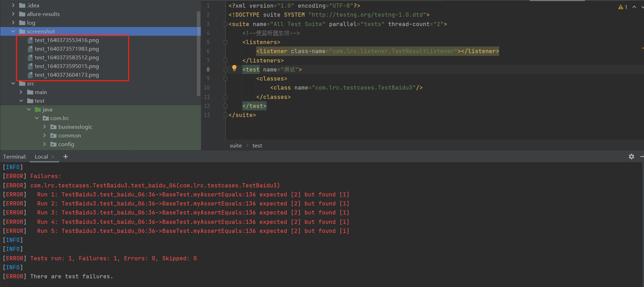The width and height of the screenshot is (644, 287).
Task: Click the class name TestBaidu3 line
Action: pos(346,88)
